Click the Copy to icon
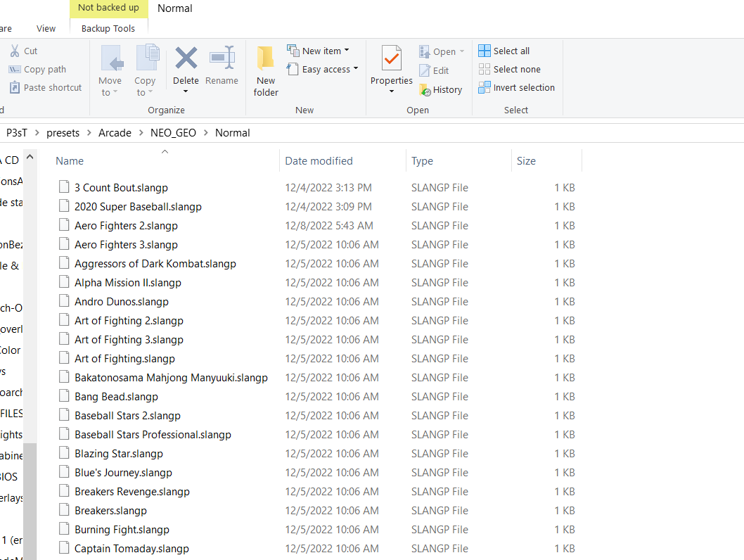744x560 pixels. click(148, 58)
